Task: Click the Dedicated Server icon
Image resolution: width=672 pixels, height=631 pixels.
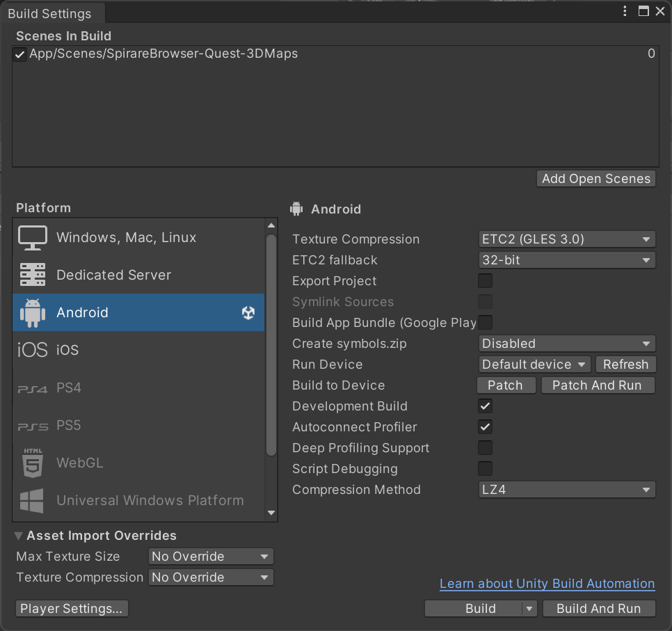Action: 33,275
